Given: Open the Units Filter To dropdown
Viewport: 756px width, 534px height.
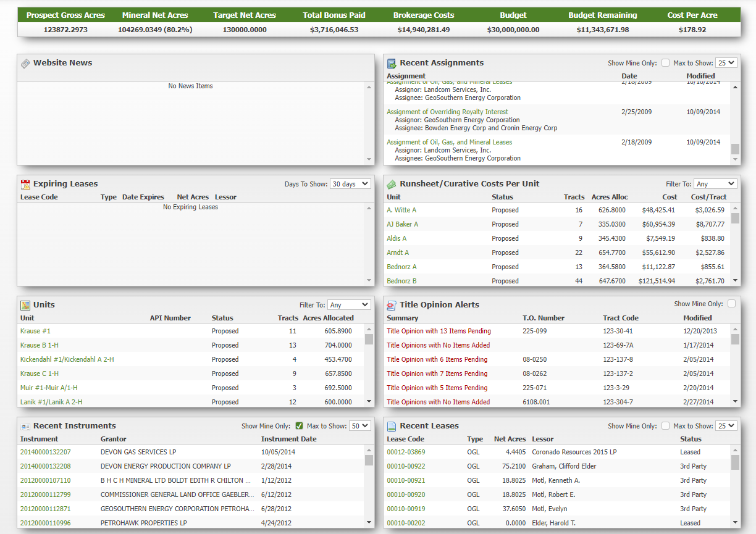Looking at the screenshot, I should (x=349, y=305).
